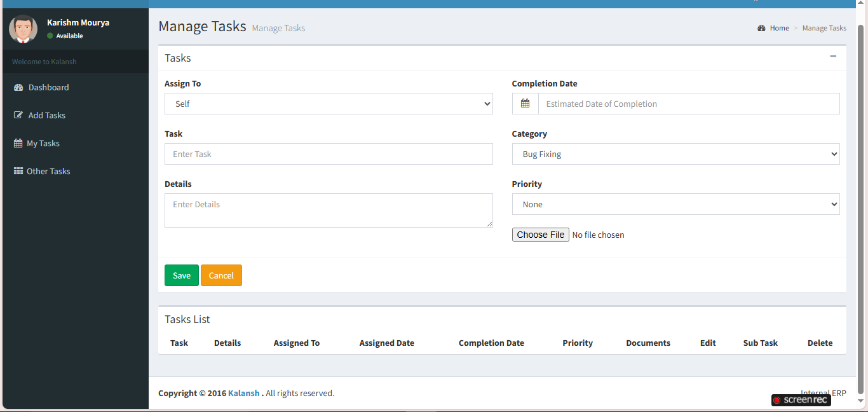Click the Details column header
This screenshot has width=868, height=412.
[227, 343]
